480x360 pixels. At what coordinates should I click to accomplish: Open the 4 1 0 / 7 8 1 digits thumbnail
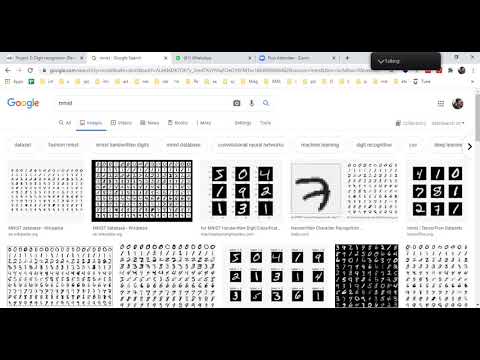coord(437,191)
